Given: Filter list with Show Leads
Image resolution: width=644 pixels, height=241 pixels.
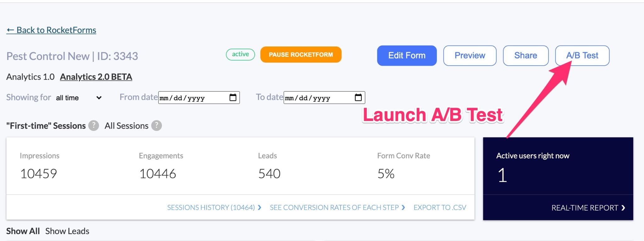Looking at the screenshot, I should click(67, 231).
